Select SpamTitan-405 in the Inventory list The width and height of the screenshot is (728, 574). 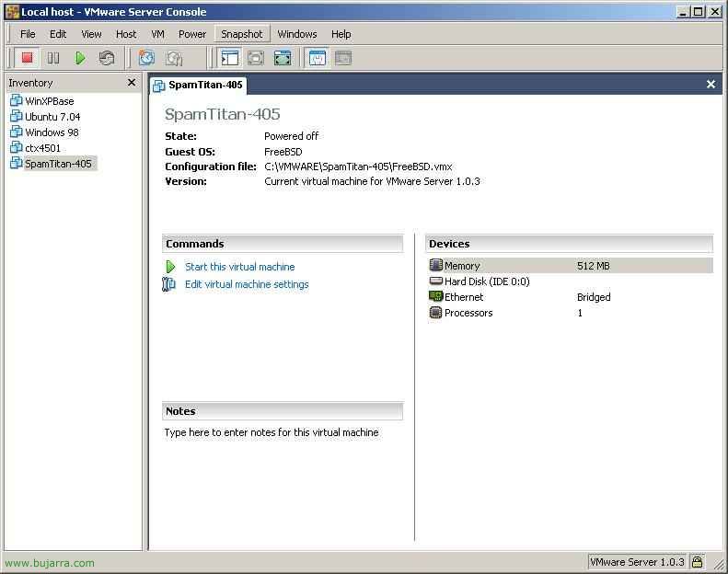click(x=59, y=164)
